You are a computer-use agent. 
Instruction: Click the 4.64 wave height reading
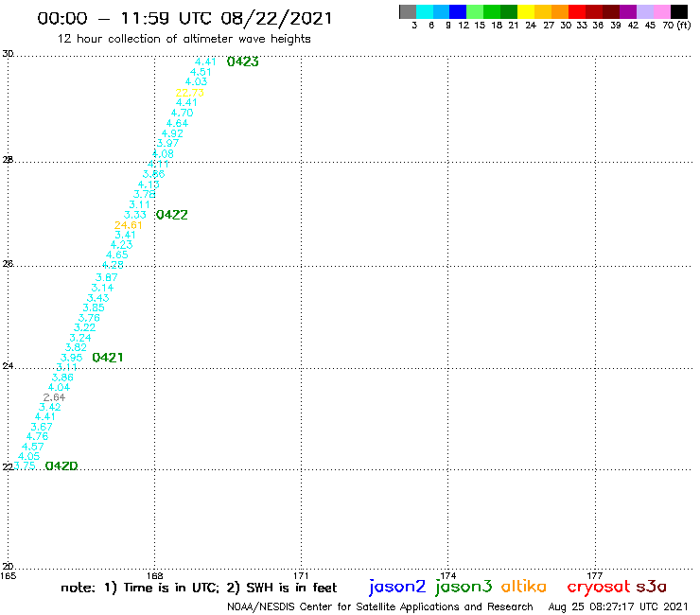(x=177, y=123)
